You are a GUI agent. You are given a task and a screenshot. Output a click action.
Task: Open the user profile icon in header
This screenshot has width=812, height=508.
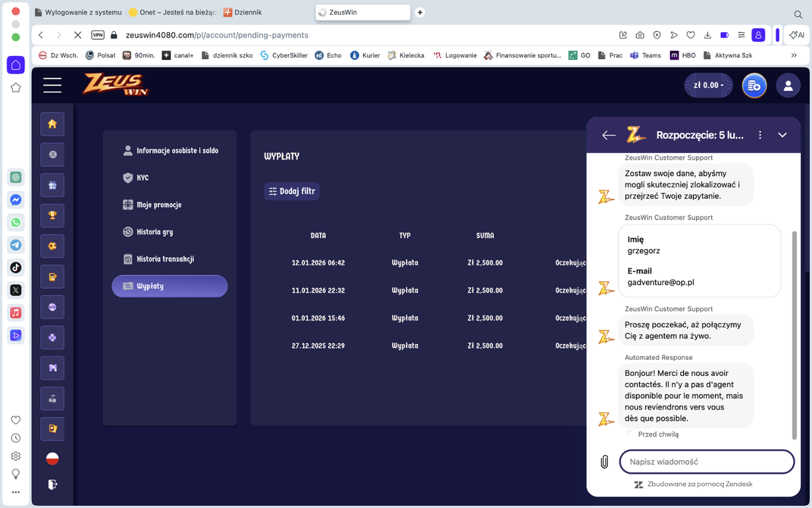788,86
